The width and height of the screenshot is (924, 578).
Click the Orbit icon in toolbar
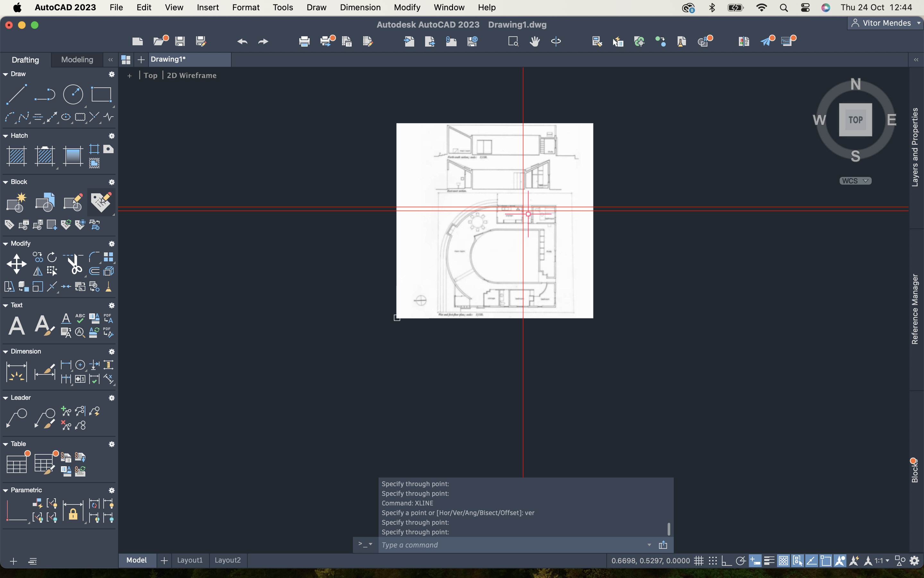pyautogui.click(x=556, y=41)
